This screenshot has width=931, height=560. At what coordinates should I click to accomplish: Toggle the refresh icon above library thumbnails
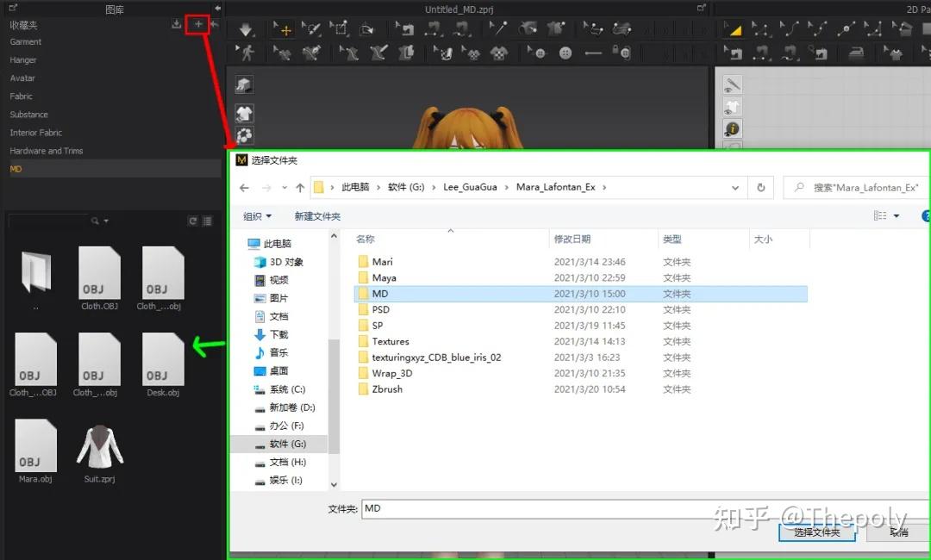[193, 220]
